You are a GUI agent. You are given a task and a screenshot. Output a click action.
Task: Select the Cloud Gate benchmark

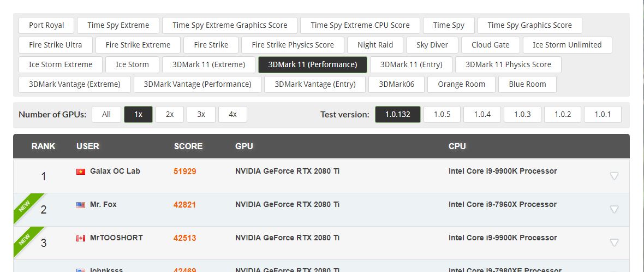[491, 45]
